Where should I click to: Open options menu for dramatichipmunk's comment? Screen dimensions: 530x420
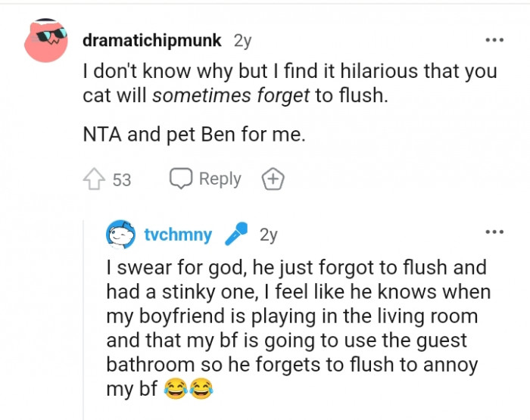click(x=494, y=40)
